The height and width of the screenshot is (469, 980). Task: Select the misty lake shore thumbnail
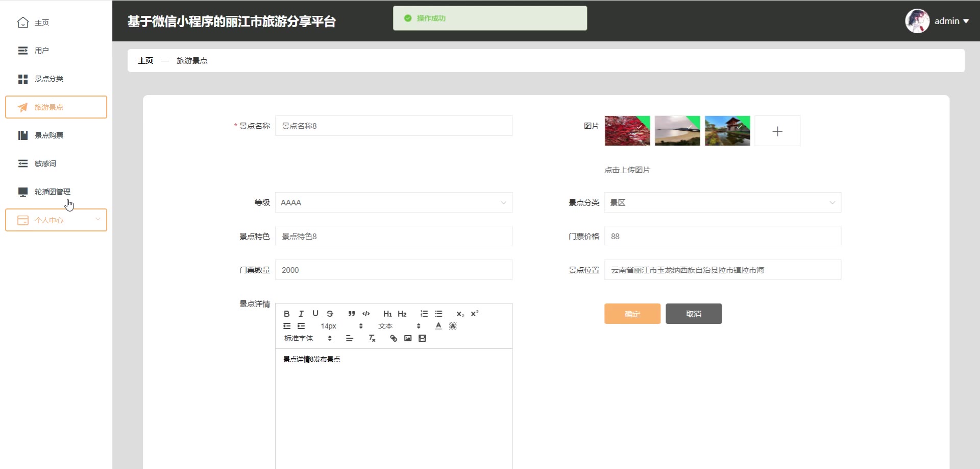click(x=677, y=131)
